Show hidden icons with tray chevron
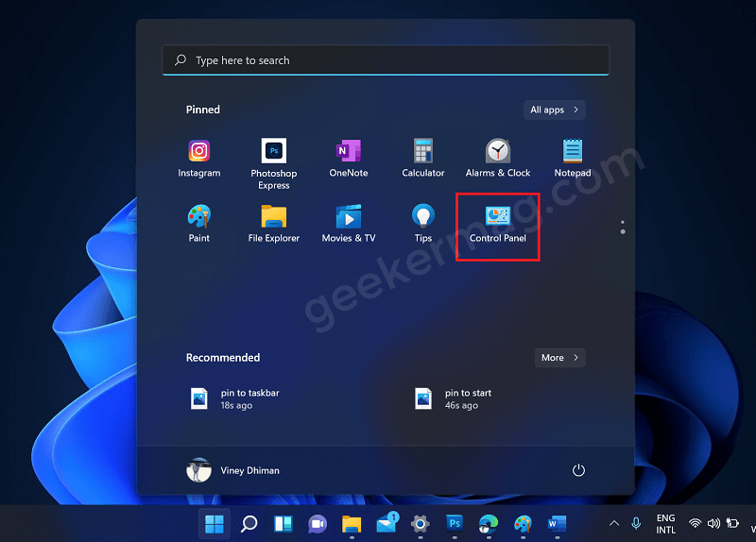The image size is (756, 542). 613,523
